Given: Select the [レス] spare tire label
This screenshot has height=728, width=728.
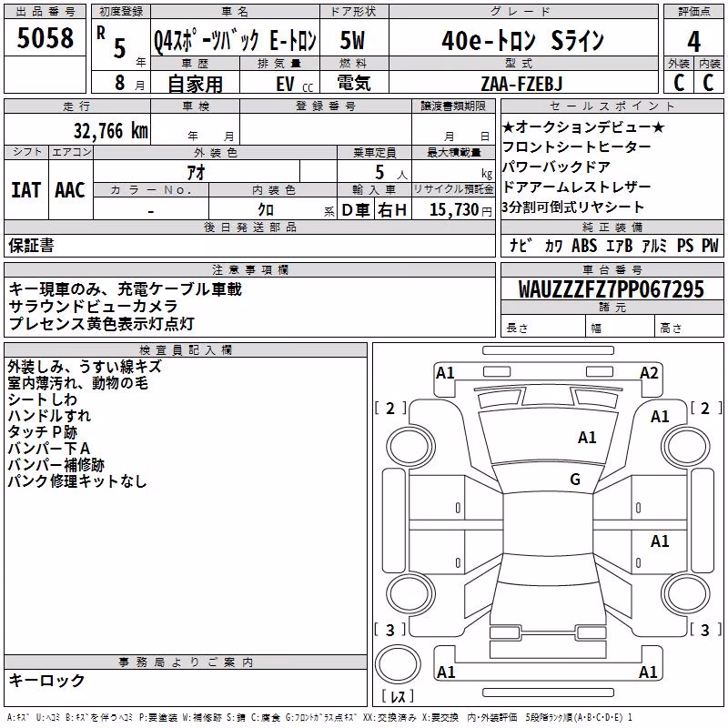Looking at the screenshot, I should click(398, 695).
